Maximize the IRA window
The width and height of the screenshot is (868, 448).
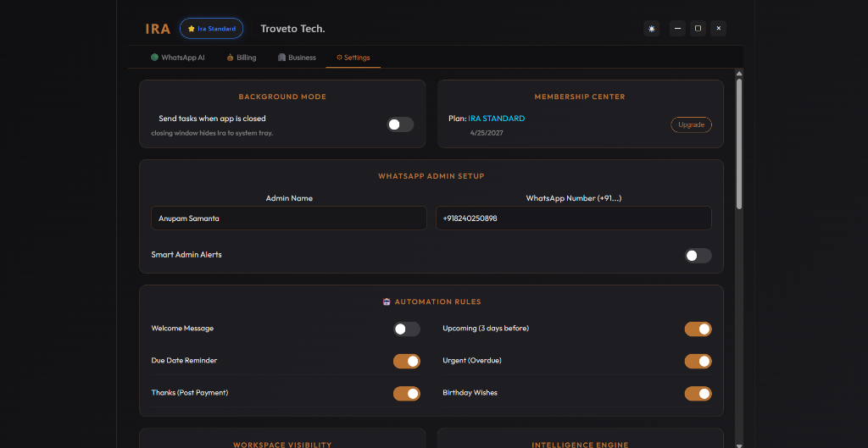pos(698,29)
